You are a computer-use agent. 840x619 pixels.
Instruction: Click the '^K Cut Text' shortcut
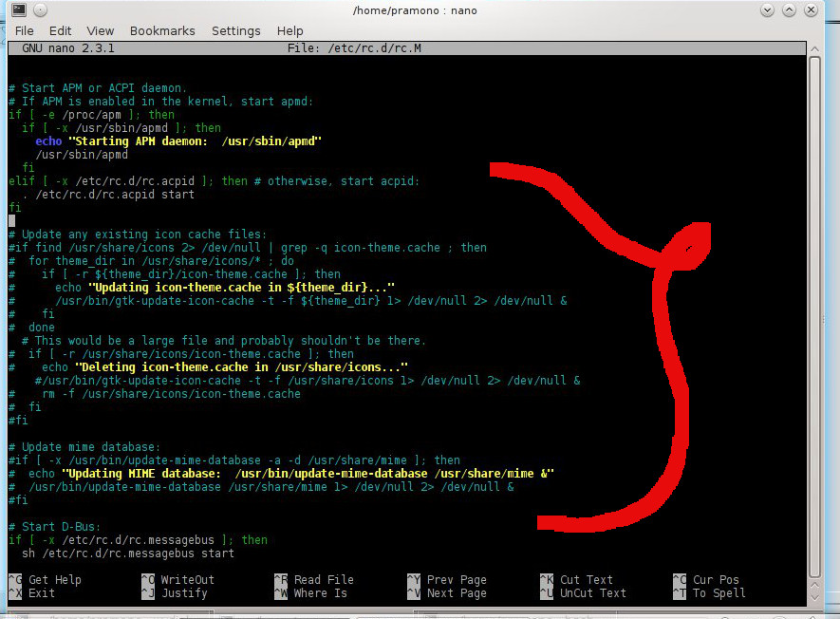[x=576, y=580]
